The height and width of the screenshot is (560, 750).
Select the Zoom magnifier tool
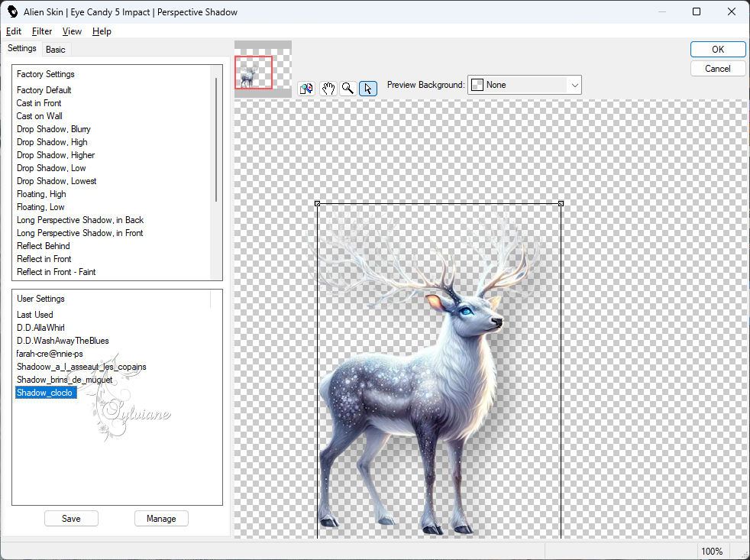tap(348, 89)
